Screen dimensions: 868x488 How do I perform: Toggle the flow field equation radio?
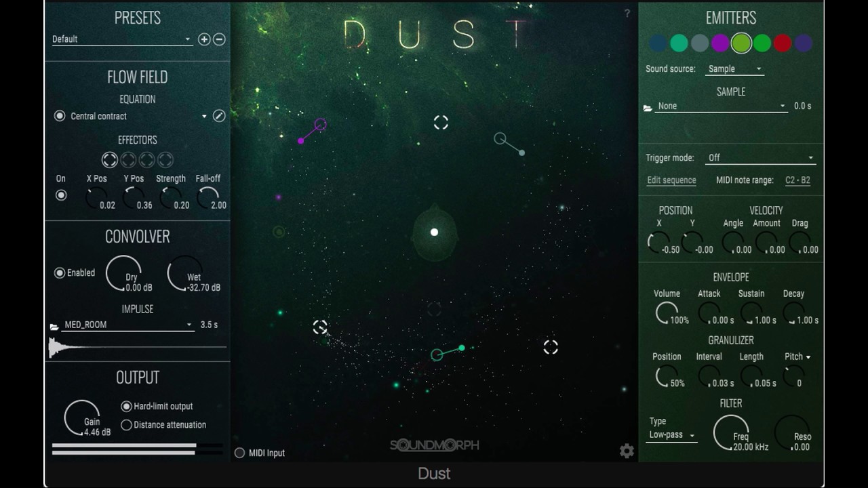click(x=60, y=116)
